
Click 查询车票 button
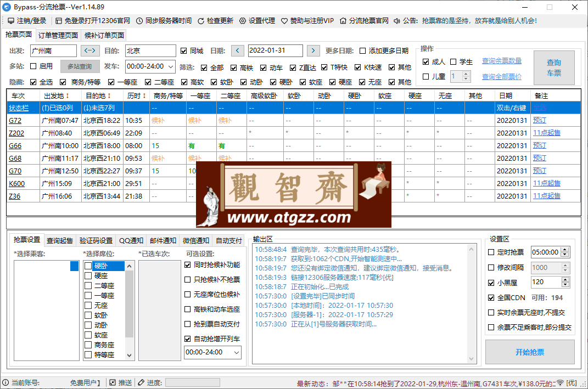click(x=554, y=68)
